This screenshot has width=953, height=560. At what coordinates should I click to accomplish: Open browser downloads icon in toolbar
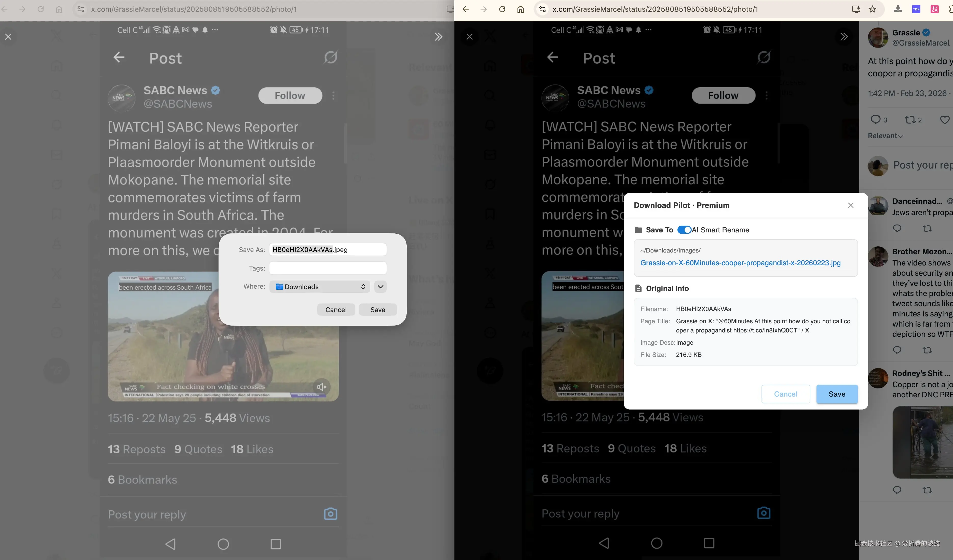pos(898,9)
